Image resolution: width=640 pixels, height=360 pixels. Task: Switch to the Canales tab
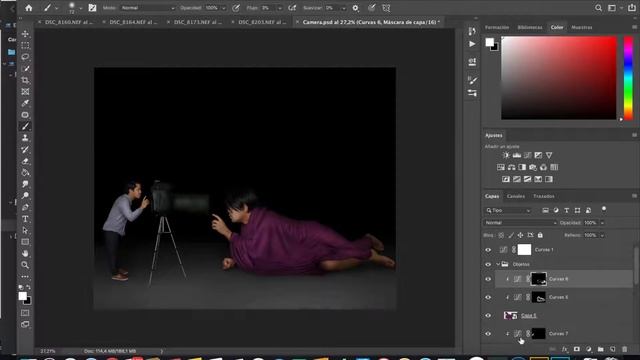pos(516,196)
